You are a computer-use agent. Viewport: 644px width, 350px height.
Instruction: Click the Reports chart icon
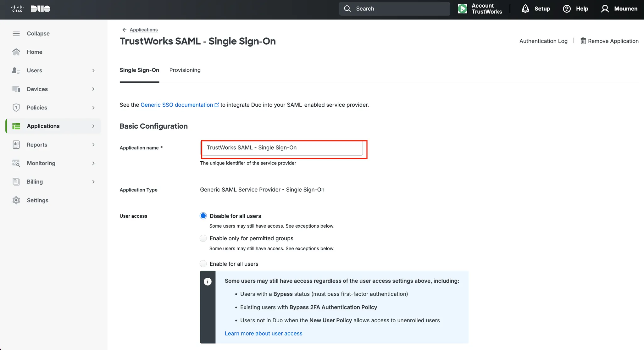[x=16, y=145]
